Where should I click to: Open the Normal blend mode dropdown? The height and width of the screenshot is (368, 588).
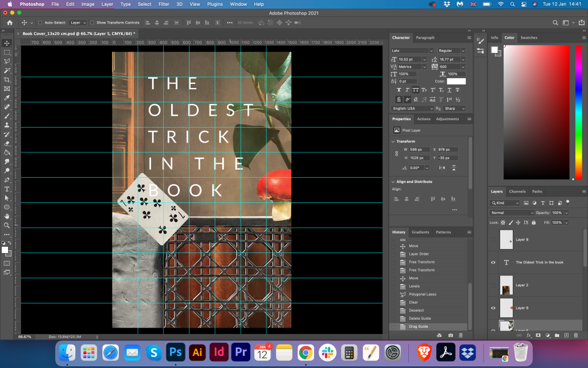(512, 213)
